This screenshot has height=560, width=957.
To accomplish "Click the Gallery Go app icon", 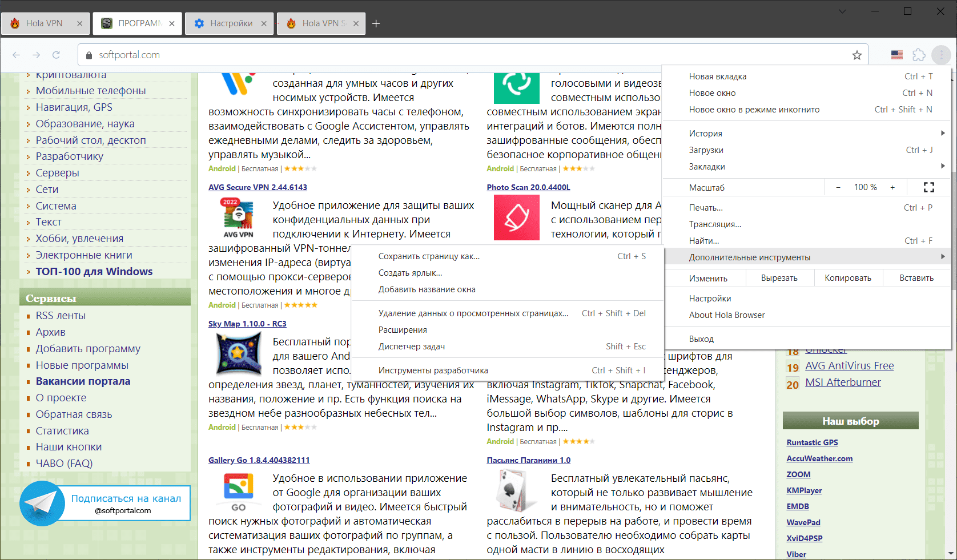I will [x=239, y=491].
